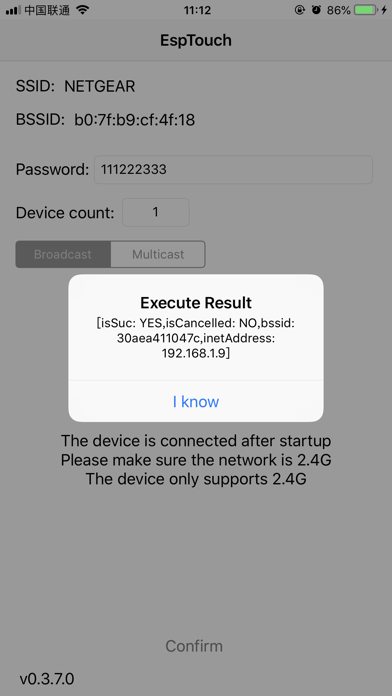Tap the Wi-Fi status icon
Viewport: 392px width, 696px height.
click(82, 10)
